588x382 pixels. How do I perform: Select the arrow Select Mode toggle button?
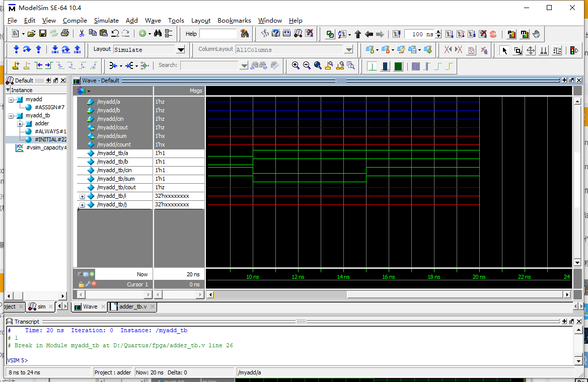504,50
